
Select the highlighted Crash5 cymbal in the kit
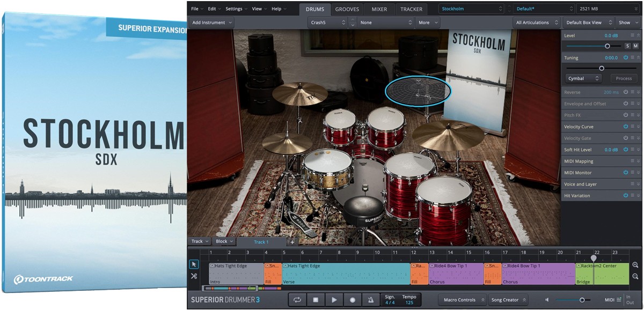coord(419,91)
